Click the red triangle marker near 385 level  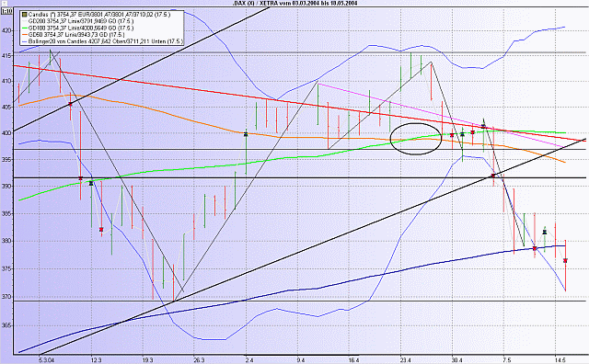[101, 229]
